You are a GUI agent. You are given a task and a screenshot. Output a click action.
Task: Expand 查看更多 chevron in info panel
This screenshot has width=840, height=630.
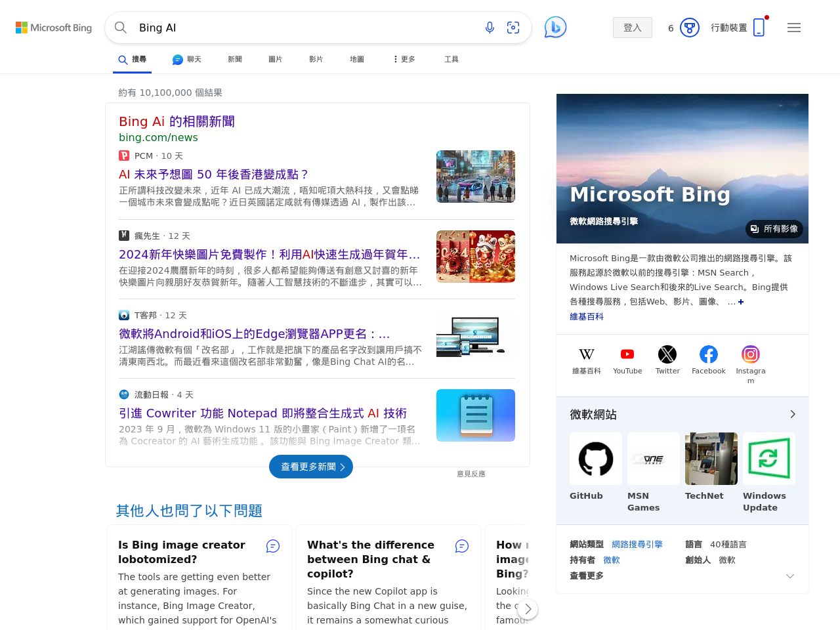(x=790, y=576)
